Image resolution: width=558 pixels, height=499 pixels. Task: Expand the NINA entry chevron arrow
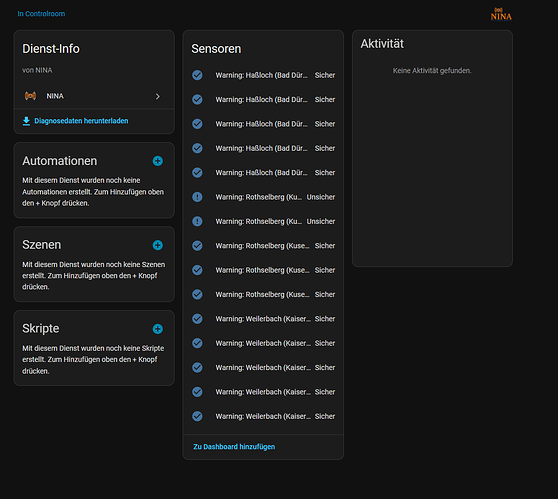(x=158, y=96)
